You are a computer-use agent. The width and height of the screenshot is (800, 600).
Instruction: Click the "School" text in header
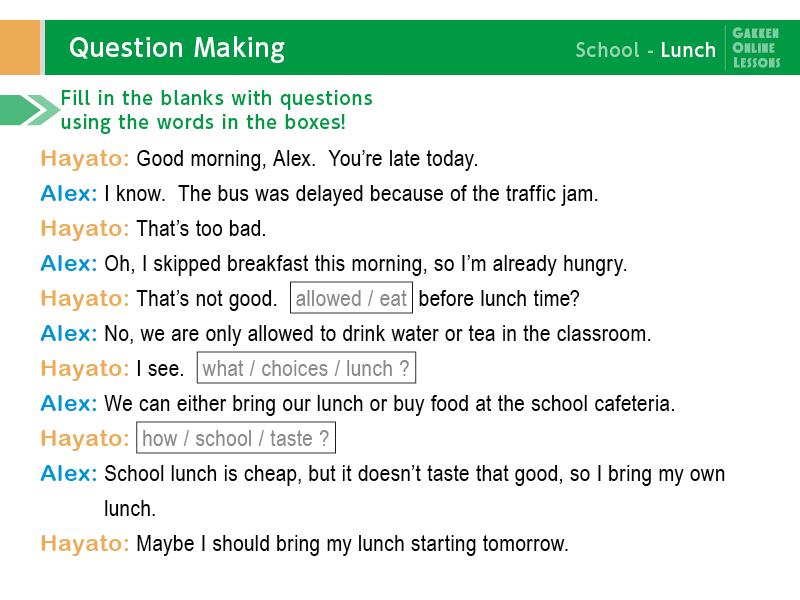click(x=607, y=50)
